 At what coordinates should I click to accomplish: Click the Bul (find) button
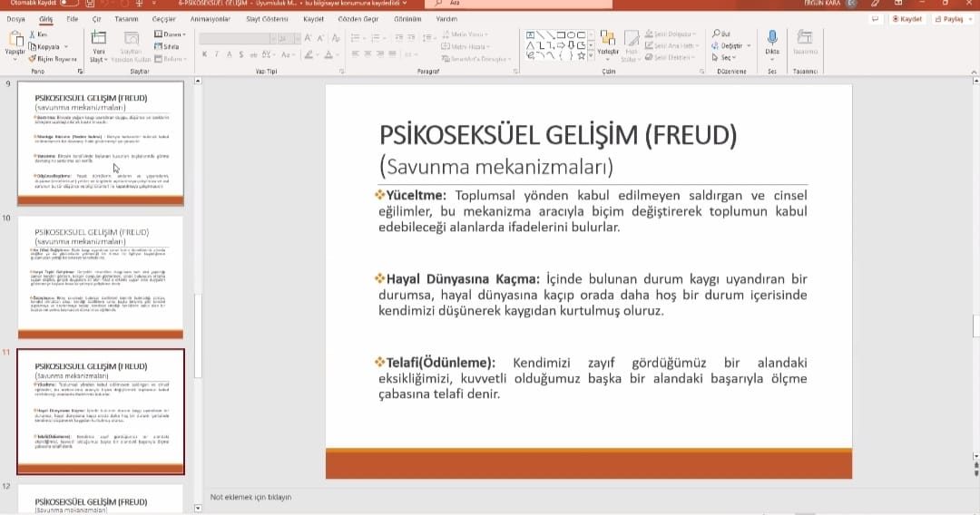pos(721,34)
